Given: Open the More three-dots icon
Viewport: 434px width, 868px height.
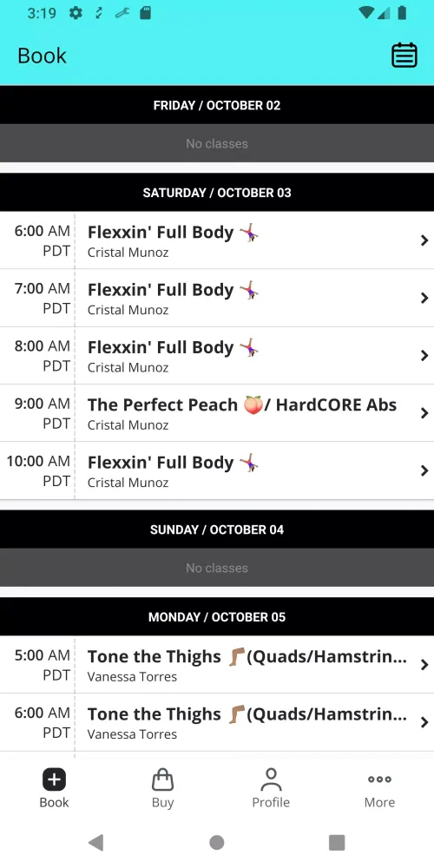Looking at the screenshot, I should [x=380, y=779].
